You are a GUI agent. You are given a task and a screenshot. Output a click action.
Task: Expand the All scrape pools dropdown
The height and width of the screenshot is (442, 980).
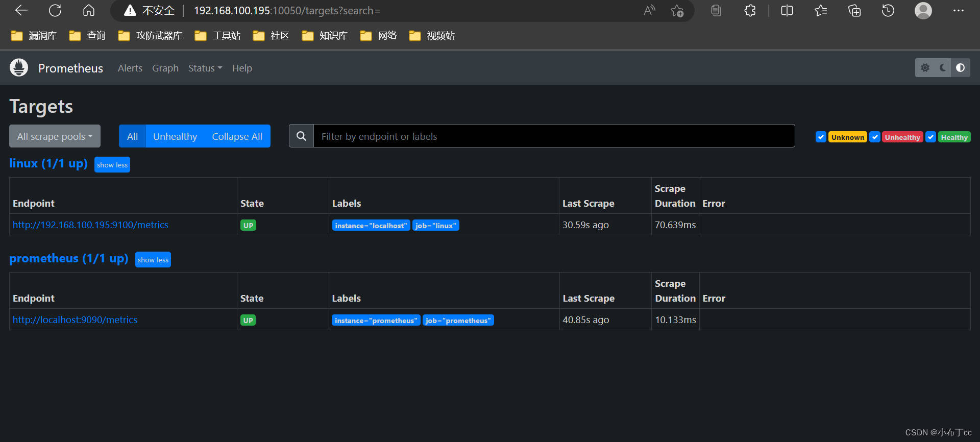(55, 136)
